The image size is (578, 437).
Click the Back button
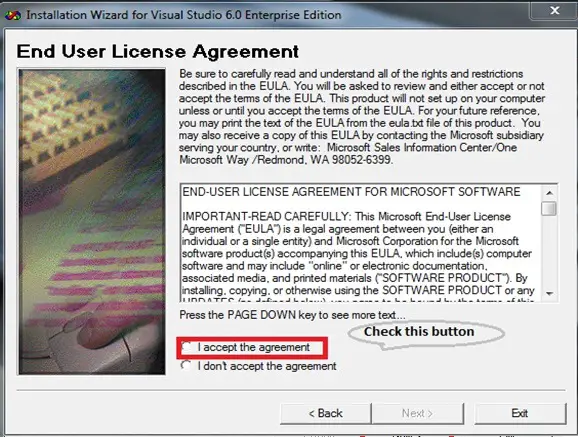point(325,413)
